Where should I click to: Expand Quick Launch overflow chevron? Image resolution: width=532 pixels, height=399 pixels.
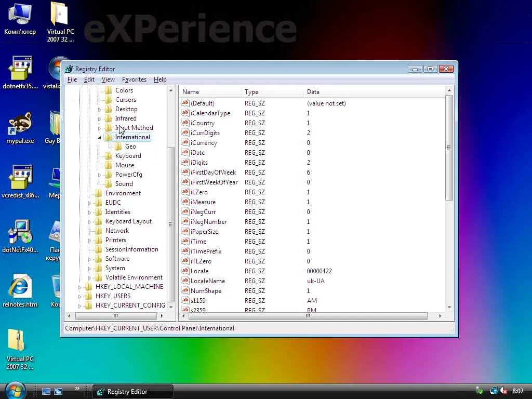click(x=77, y=389)
